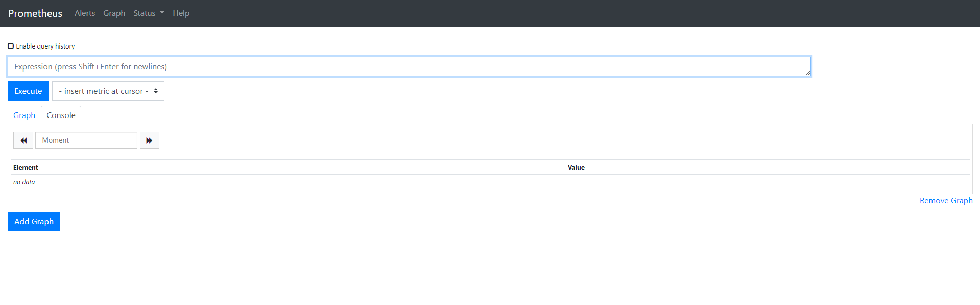
Task: Tick the Enable query history checkbox
Action: click(11, 46)
